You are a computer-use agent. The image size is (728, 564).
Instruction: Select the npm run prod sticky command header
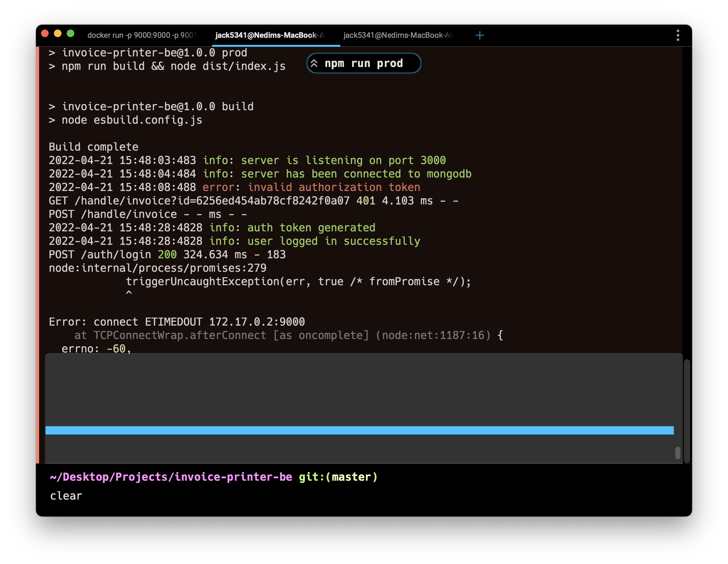[x=363, y=63]
